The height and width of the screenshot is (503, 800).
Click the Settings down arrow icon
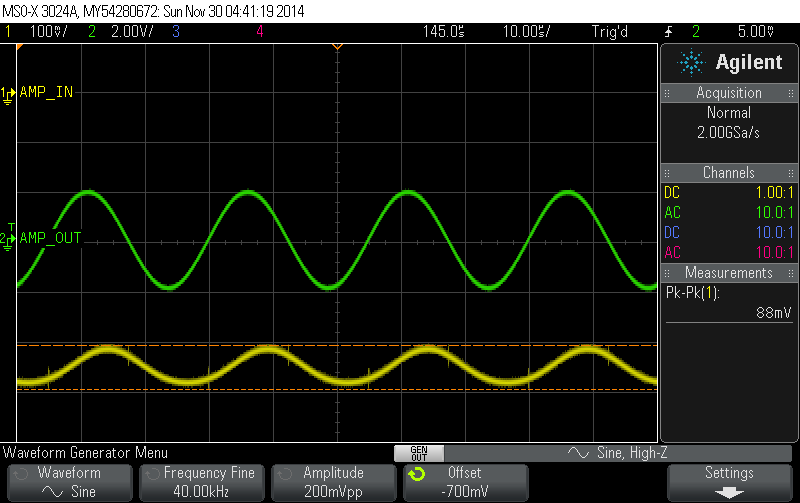729,493
